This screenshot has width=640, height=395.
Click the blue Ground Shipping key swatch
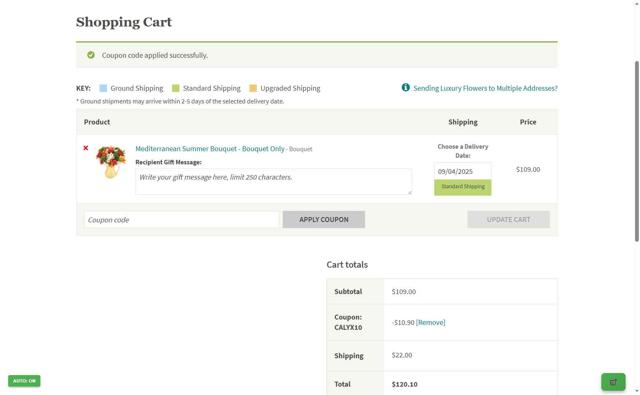tap(103, 88)
